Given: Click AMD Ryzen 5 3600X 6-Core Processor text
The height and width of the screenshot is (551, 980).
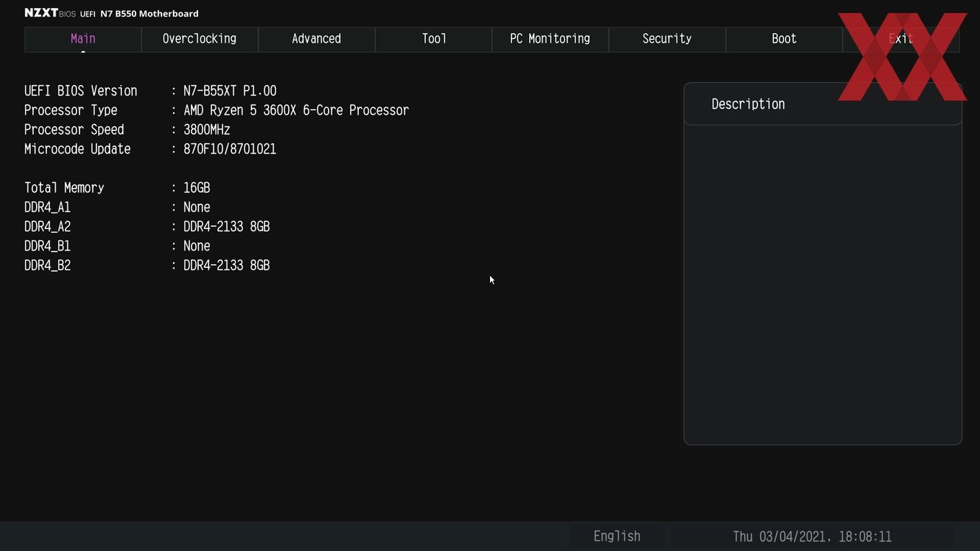Looking at the screenshot, I should (x=296, y=110).
